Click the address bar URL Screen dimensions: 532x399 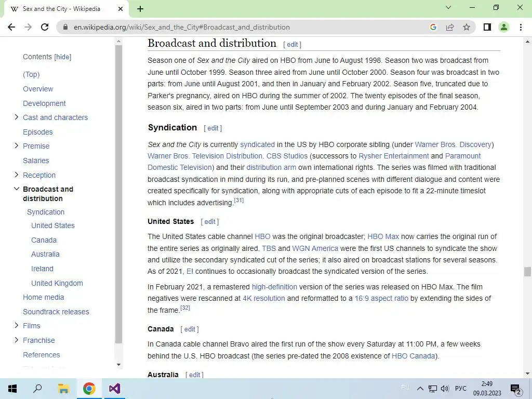[x=181, y=27]
